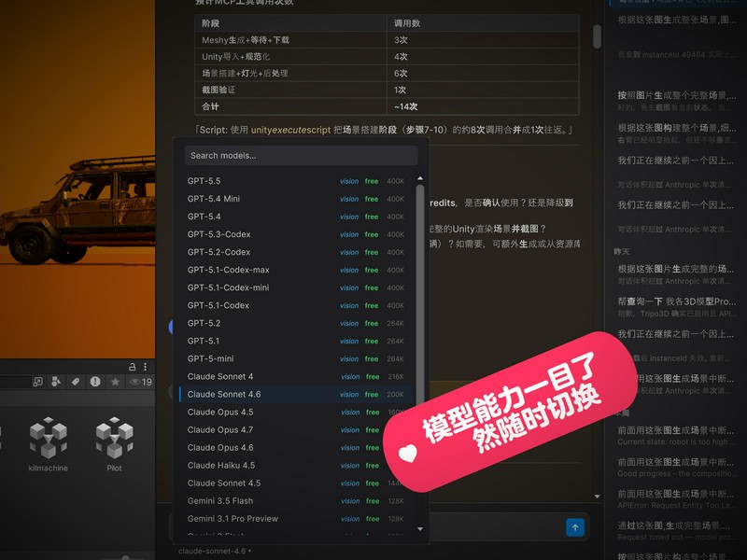The image size is (747, 560).
Task: Click the save-search icon in Project toolbar
Action: pos(37,382)
